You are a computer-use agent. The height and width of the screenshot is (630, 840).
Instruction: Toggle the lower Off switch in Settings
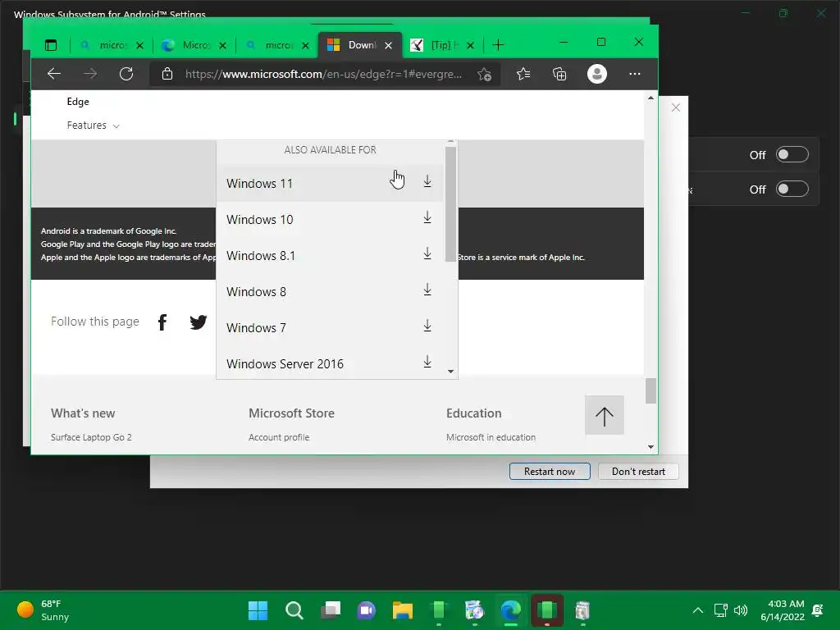coord(792,189)
